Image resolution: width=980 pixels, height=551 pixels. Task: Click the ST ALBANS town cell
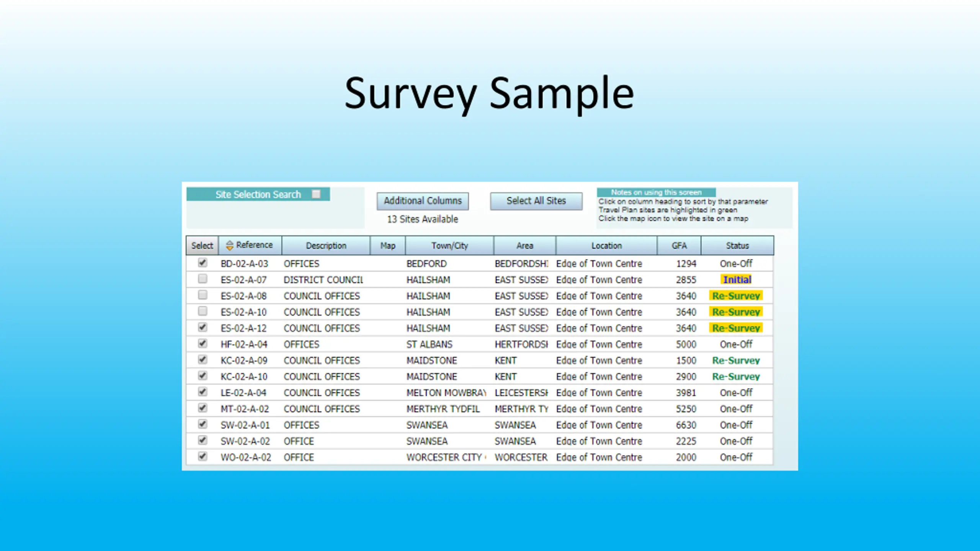pyautogui.click(x=429, y=344)
